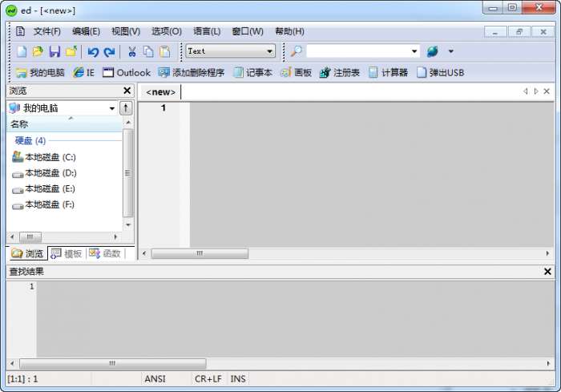Select 本地磁盘 (D:)
Viewport: 561px width, 392px height.
click(44, 173)
